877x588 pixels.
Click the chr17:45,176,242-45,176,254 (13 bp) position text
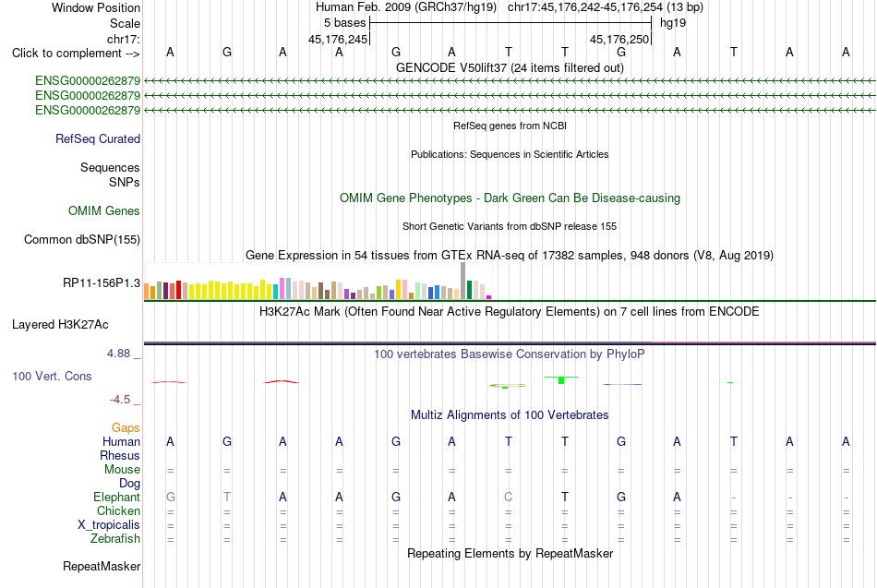click(606, 7)
